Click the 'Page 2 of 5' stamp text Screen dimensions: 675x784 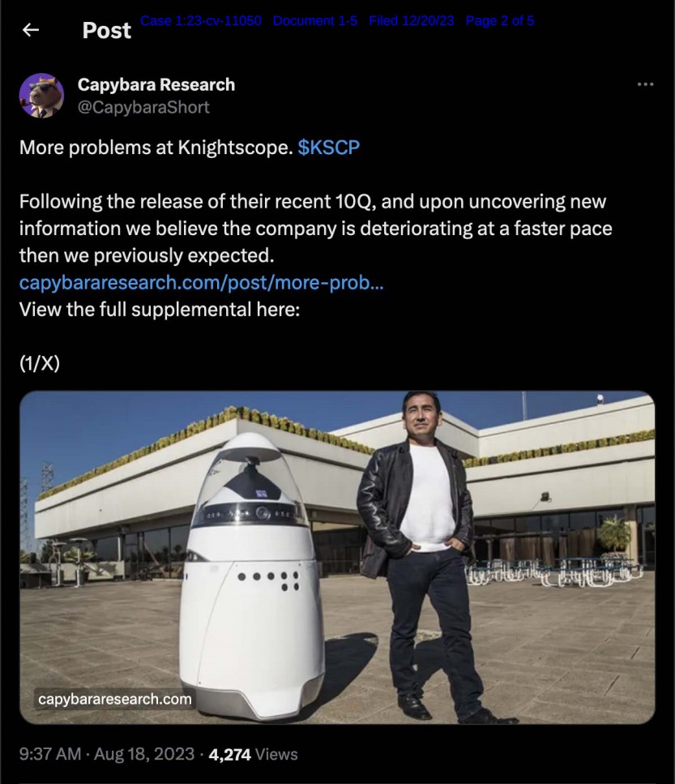pos(500,20)
